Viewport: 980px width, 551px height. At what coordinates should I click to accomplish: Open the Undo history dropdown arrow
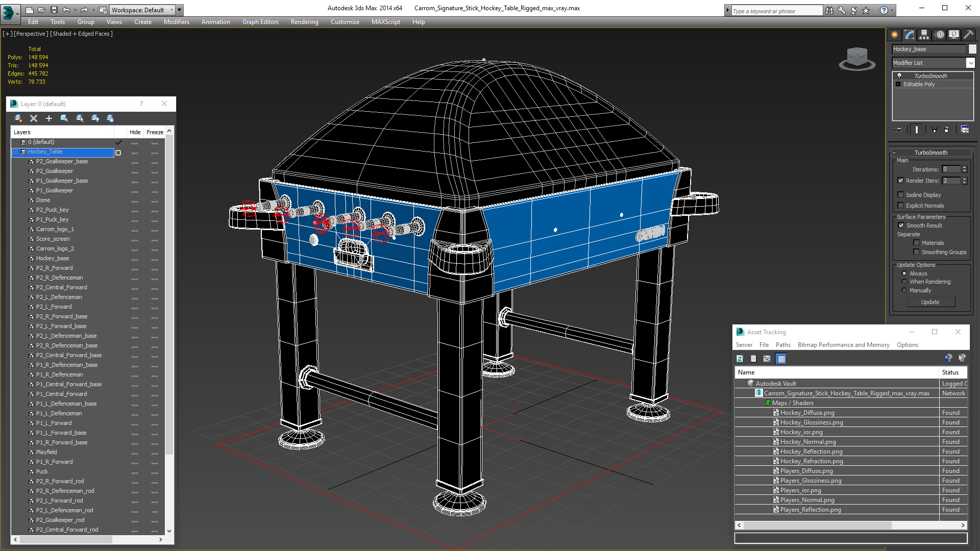[x=75, y=10]
